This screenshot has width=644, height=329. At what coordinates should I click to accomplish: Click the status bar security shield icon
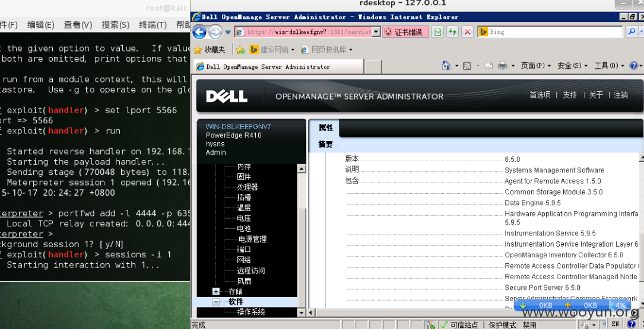coord(430,325)
